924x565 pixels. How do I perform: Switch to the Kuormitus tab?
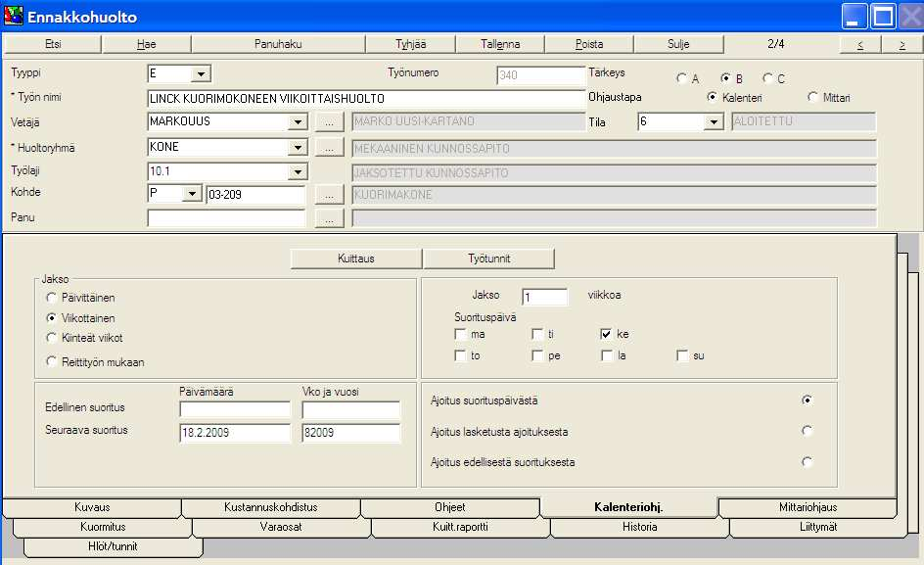click(x=103, y=527)
